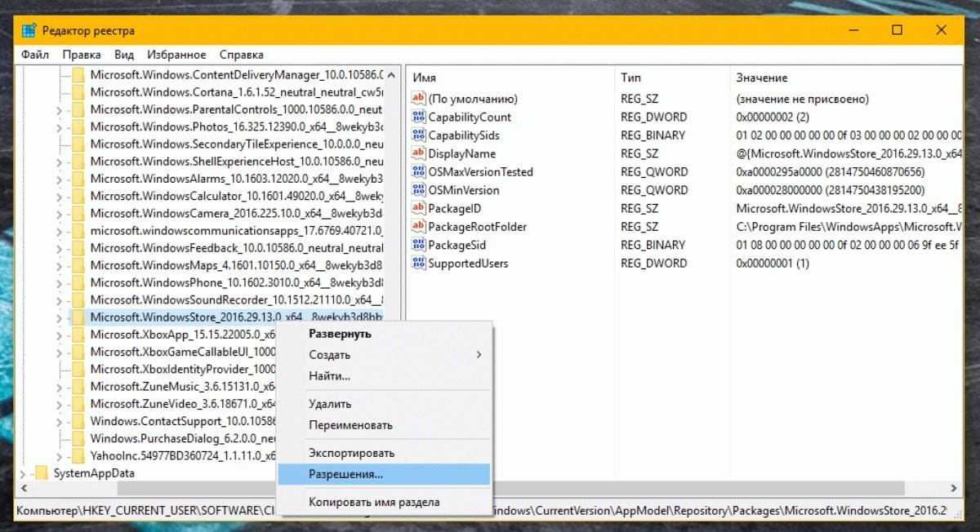The height and width of the screenshot is (532, 980).
Task: Choose Развернуть in the context menu
Action: tap(384, 334)
